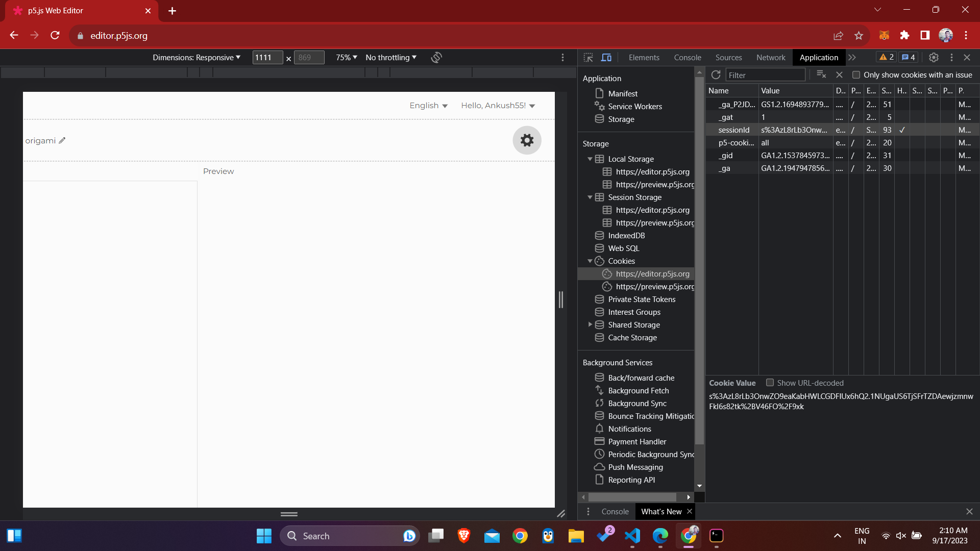Expand the Shared Storage section

click(x=590, y=324)
